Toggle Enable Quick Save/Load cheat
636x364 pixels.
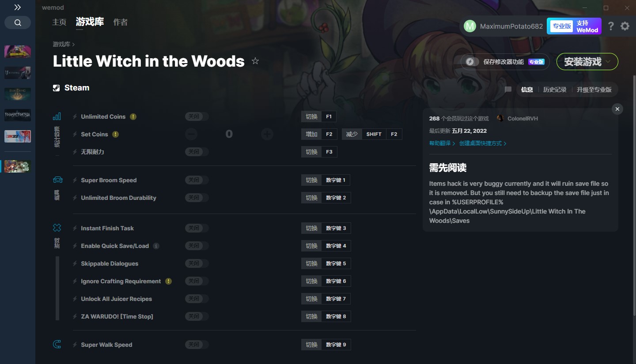pos(197,246)
